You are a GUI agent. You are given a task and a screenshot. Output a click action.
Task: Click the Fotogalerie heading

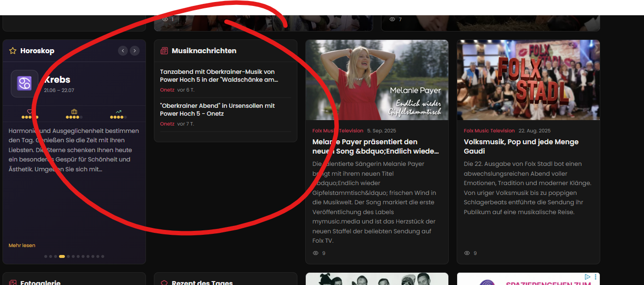[40, 283]
